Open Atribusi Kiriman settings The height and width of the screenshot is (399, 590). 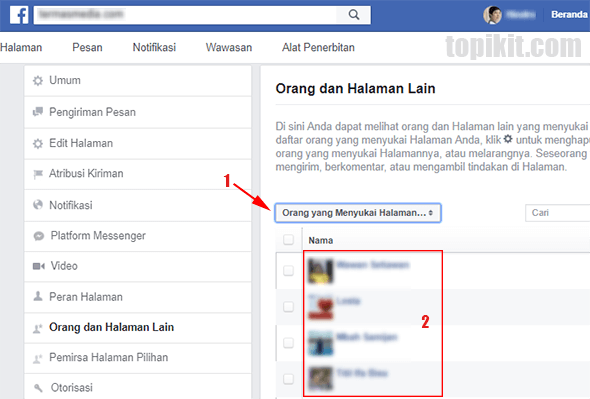(138, 174)
